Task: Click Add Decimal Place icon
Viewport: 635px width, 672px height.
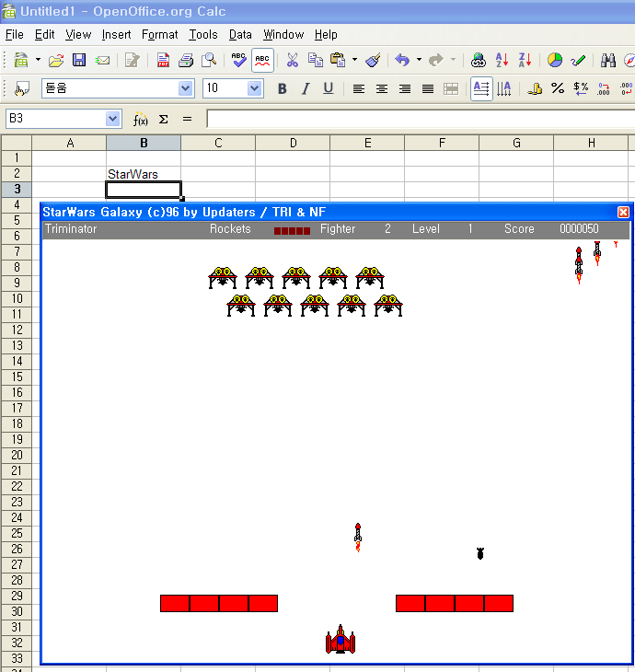Action: click(604, 88)
